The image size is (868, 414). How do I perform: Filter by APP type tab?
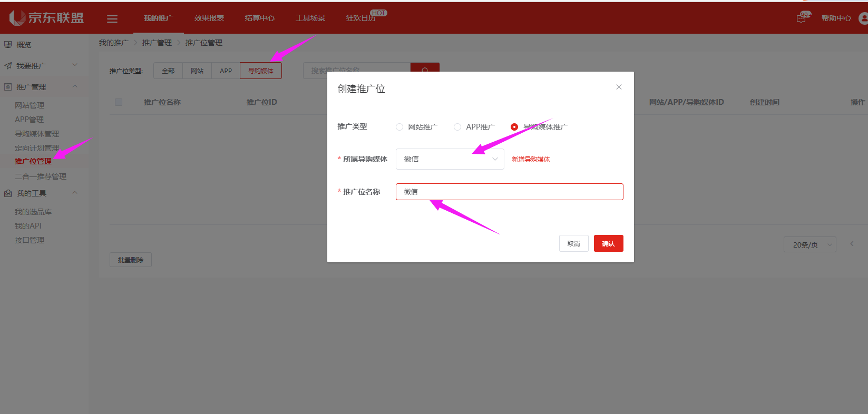[x=226, y=71]
